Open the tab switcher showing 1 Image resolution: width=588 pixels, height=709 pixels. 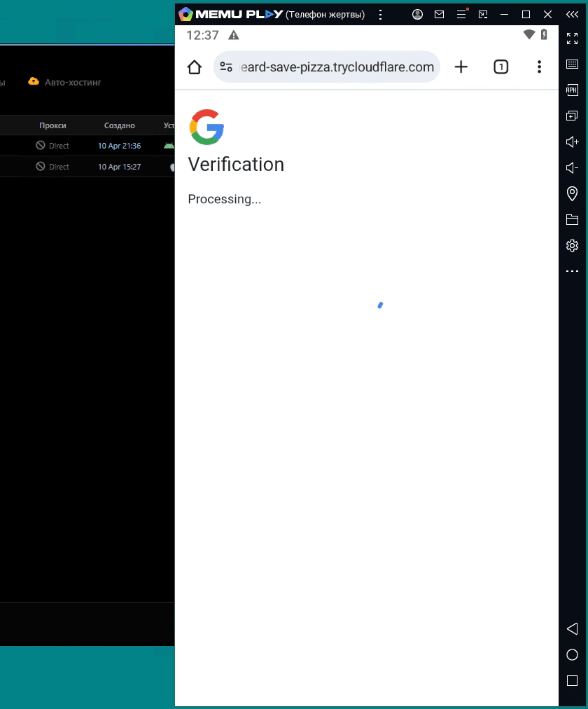500,67
